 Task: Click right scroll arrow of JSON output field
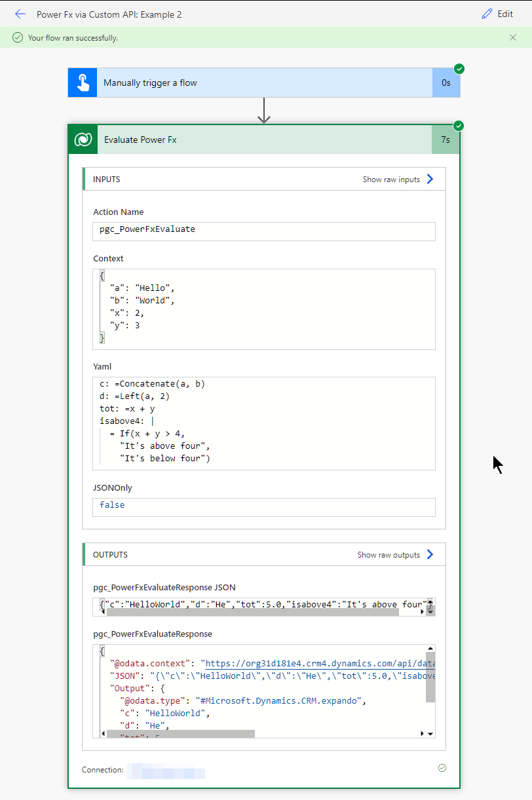coord(422,612)
